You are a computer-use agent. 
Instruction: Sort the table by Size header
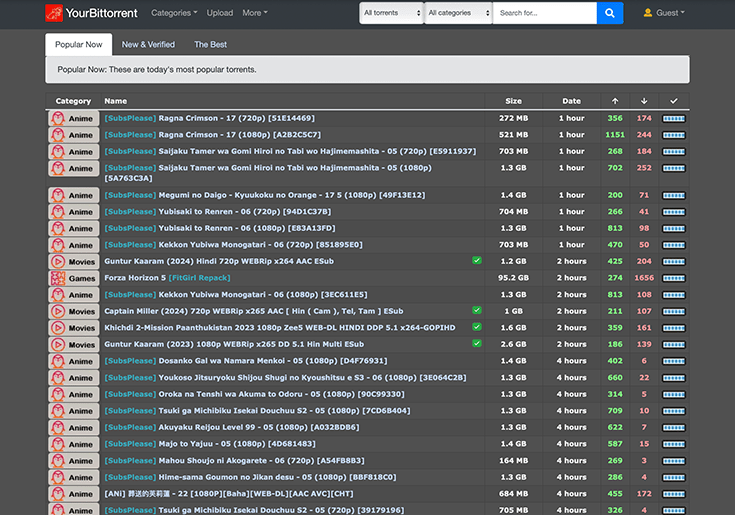click(513, 101)
